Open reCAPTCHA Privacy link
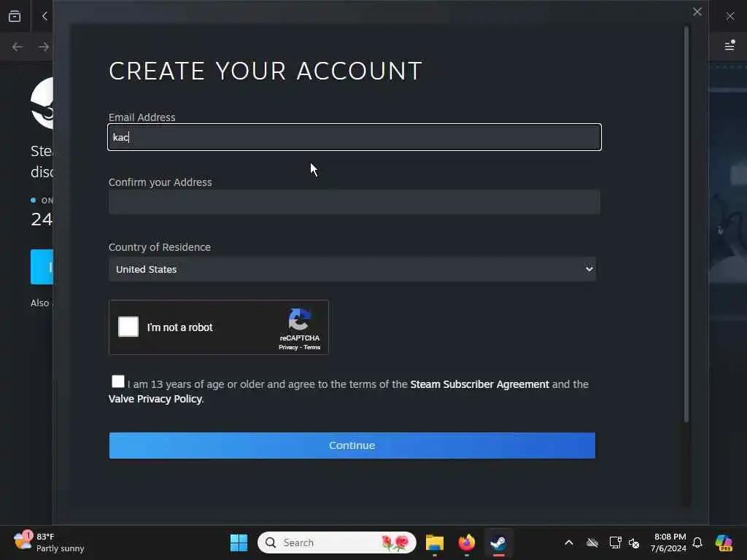The width and height of the screenshot is (747, 560). 288,347
